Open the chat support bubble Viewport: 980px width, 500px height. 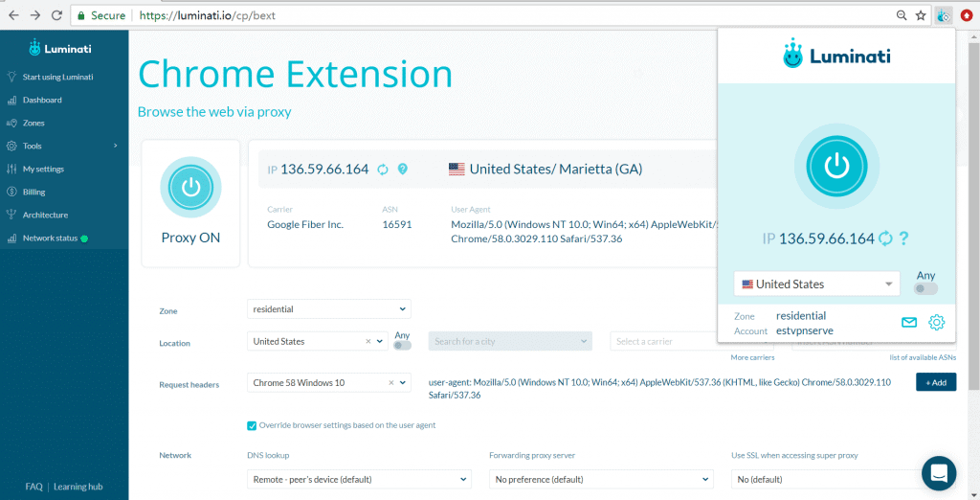938,473
